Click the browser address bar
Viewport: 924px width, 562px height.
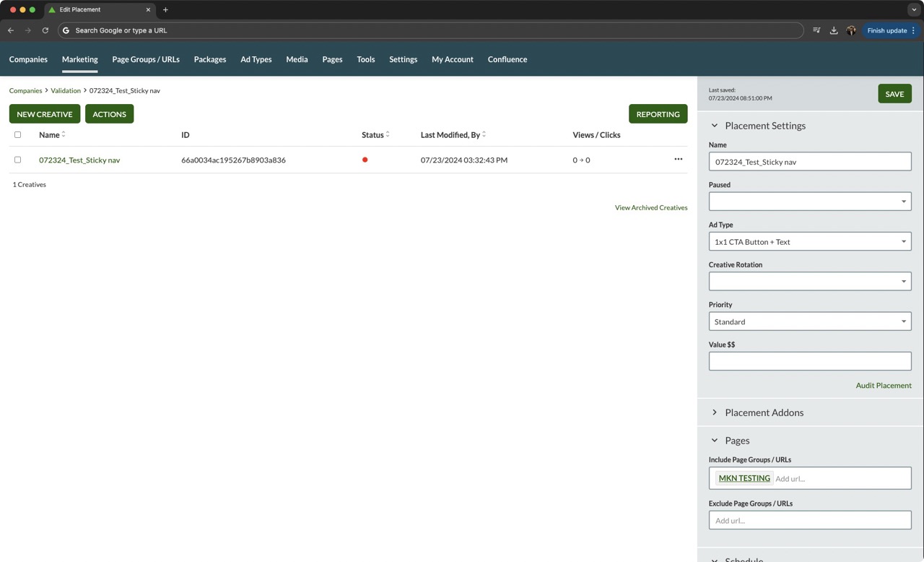pos(430,30)
